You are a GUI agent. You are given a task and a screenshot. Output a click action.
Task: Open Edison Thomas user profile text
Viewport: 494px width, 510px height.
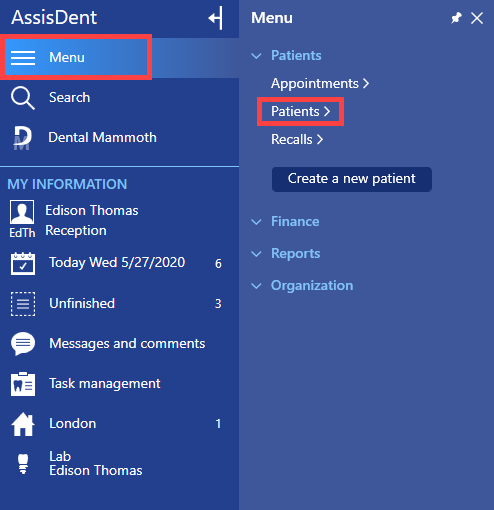92,211
